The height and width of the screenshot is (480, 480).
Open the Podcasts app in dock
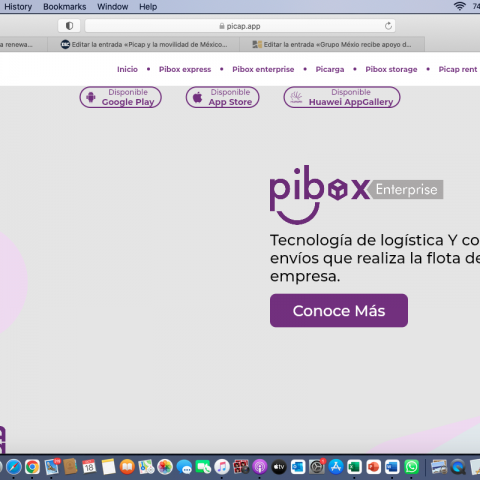260,467
